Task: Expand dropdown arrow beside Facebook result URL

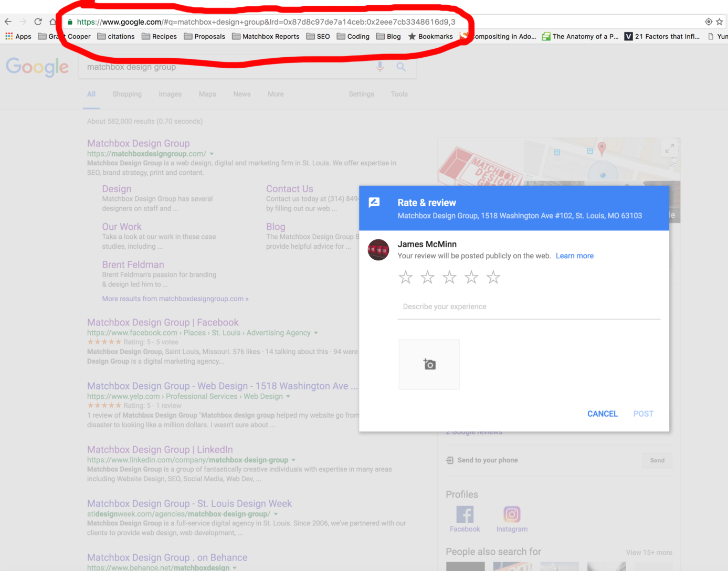Action: (315, 333)
